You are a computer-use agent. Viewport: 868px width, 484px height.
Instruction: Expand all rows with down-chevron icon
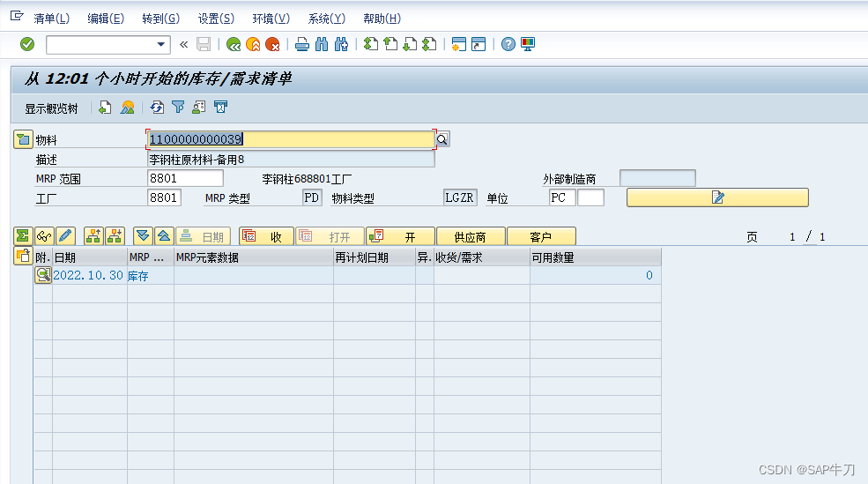pyautogui.click(x=143, y=236)
